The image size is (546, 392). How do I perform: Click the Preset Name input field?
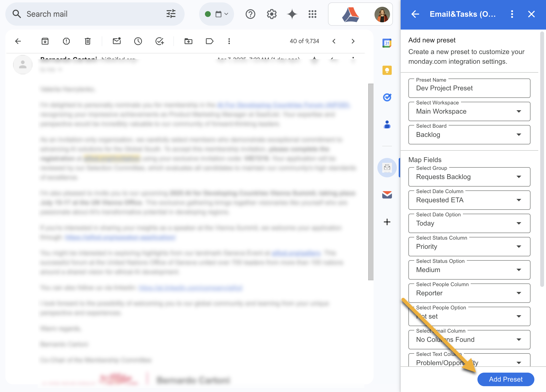(x=469, y=88)
